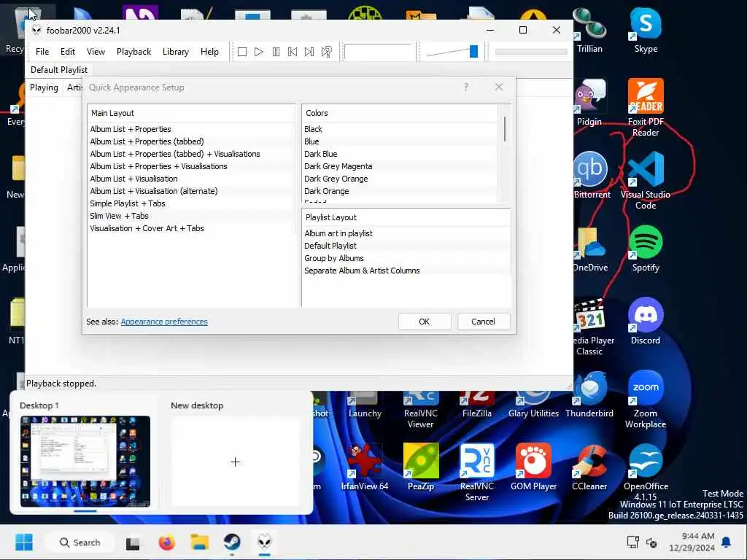
Task: Open Firefox from the taskbar
Action: (167, 542)
